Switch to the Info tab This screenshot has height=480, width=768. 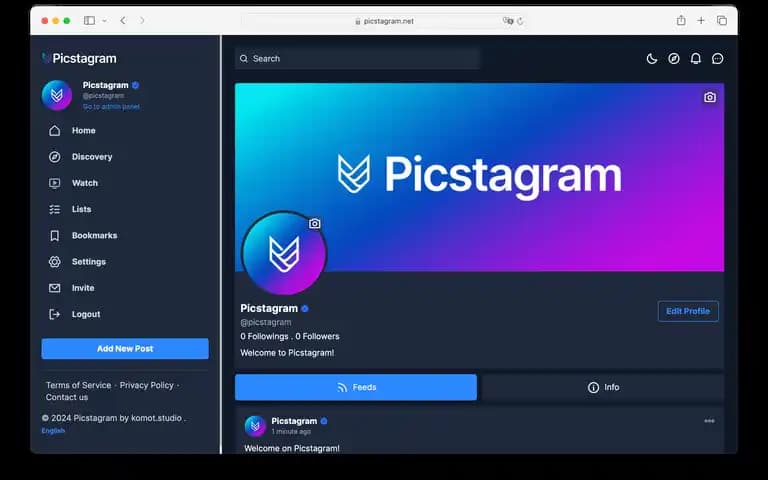click(x=603, y=387)
